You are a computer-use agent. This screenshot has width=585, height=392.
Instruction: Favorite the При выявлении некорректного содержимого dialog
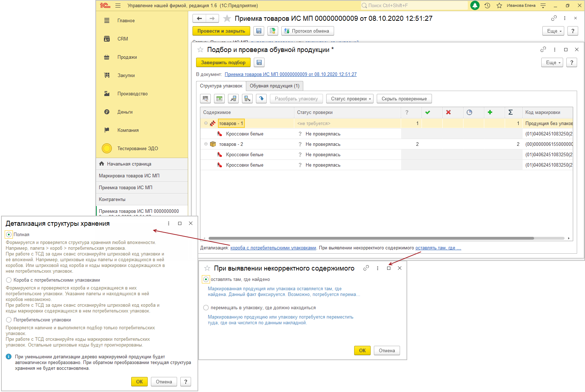207,268
